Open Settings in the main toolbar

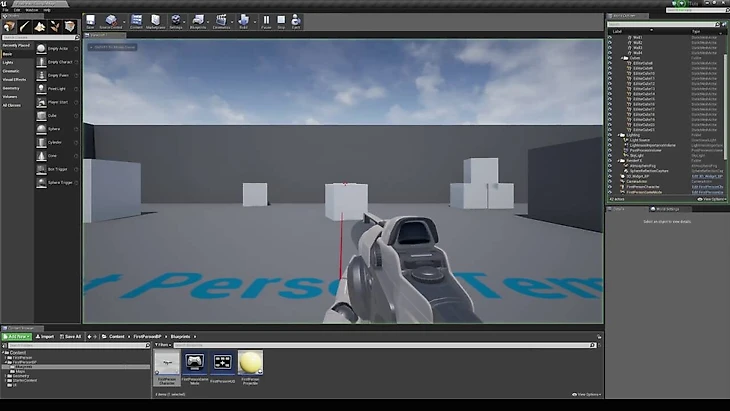176,20
